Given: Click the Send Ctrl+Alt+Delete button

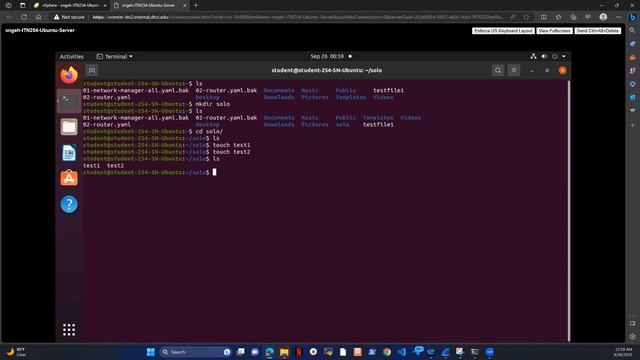Looking at the screenshot, I should click(598, 31).
